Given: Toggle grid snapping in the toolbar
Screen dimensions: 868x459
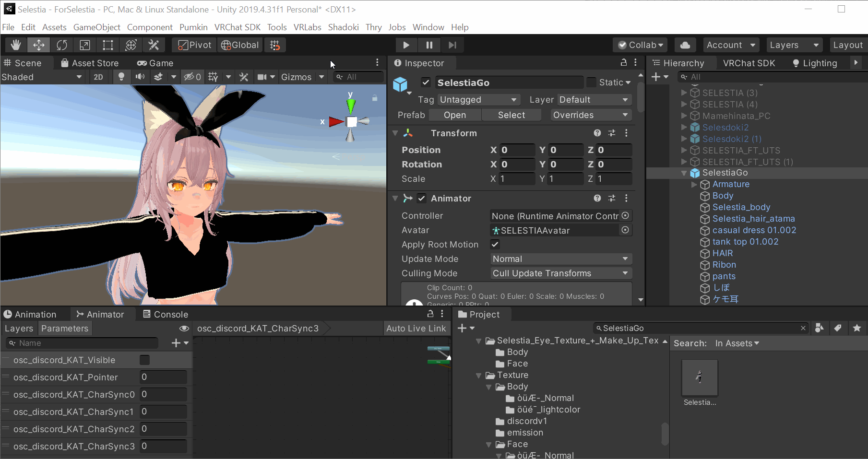Looking at the screenshot, I should [275, 45].
